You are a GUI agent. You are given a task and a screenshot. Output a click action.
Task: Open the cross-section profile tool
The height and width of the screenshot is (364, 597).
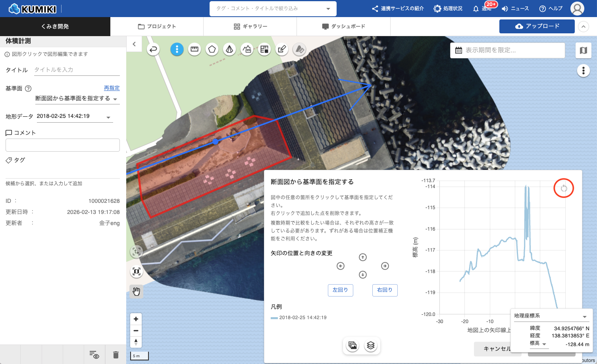click(247, 49)
